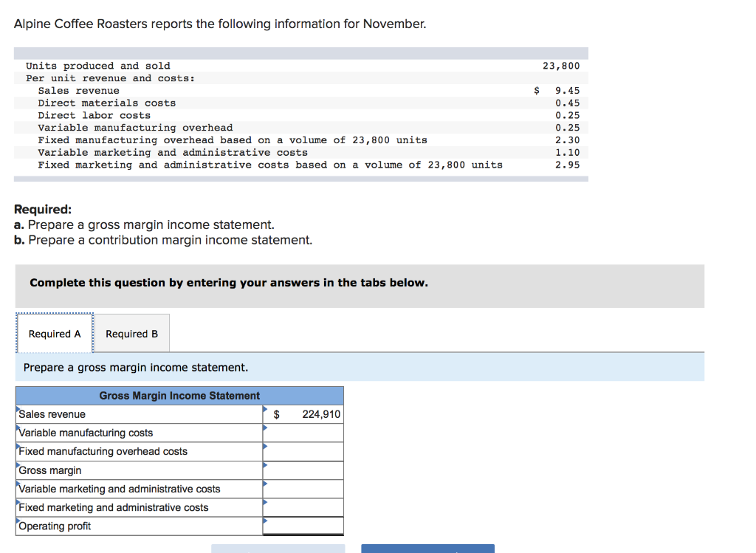The width and height of the screenshot is (756, 553).
Task: Click the Variable manufacturing overhead row label
Action: tap(136, 128)
